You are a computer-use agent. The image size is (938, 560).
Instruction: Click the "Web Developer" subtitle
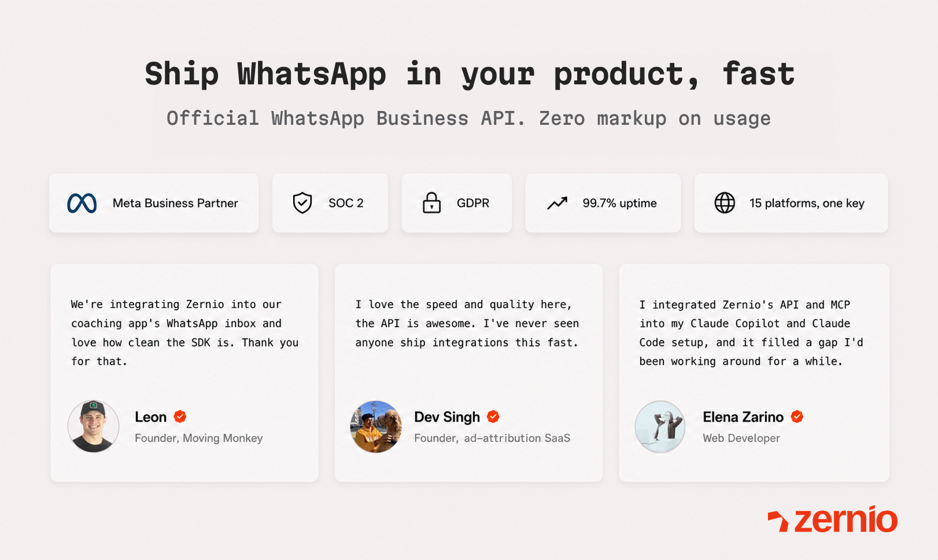pos(741,438)
